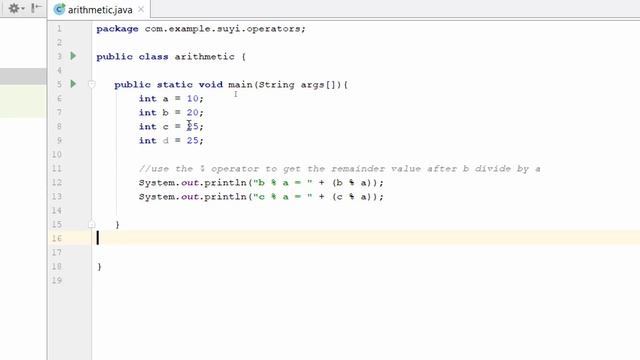This screenshot has width=640, height=360.
Task: Run class arithmetic using the line 3 gutter arrow
Action: coord(73,56)
